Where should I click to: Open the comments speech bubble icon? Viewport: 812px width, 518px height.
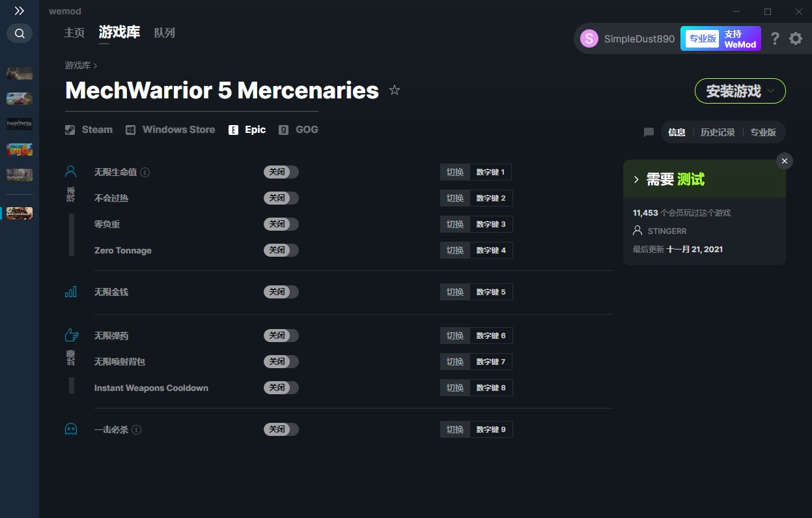[x=649, y=132]
